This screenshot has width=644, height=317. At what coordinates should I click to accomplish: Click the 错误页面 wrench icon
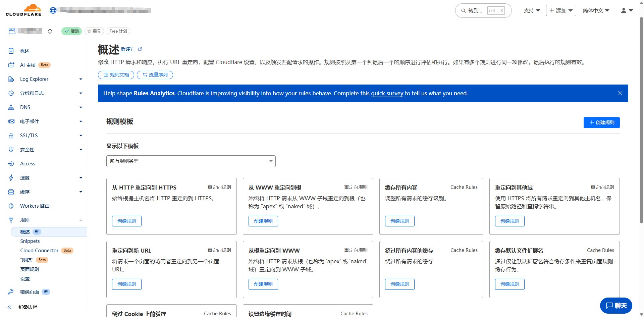11,292
